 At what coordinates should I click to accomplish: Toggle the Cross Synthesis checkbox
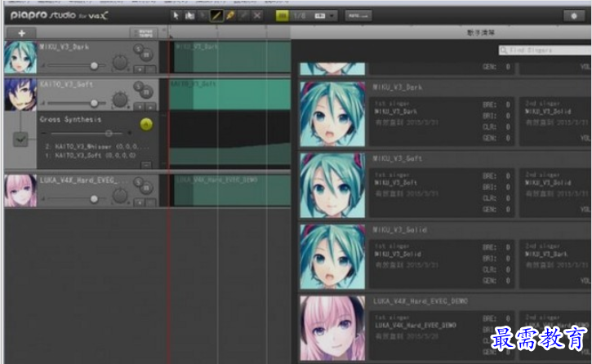(19, 140)
